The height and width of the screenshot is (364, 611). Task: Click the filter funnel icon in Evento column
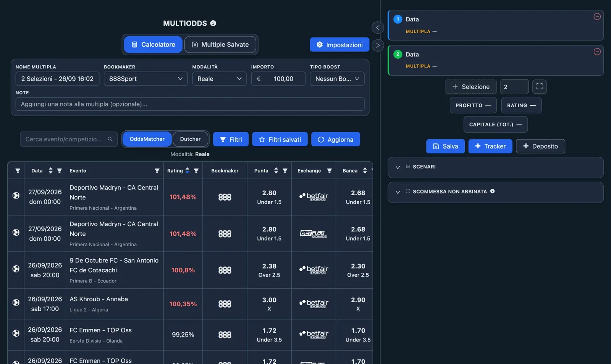point(157,171)
